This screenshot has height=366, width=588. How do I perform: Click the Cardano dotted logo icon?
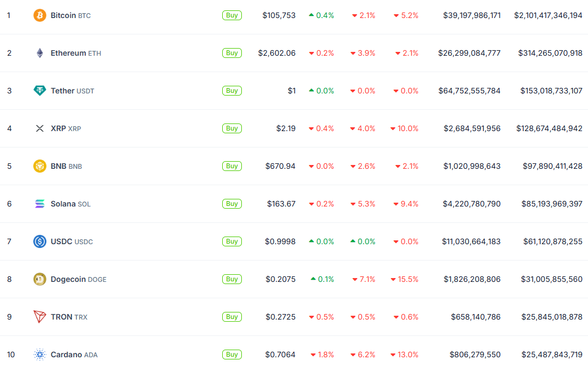tap(40, 355)
